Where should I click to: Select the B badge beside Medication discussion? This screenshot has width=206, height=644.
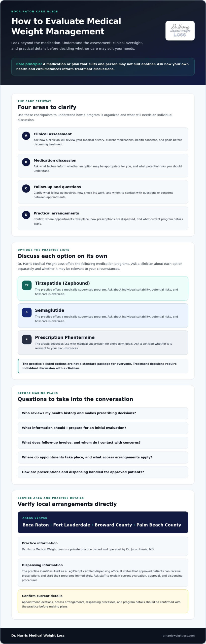tap(26, 162)
